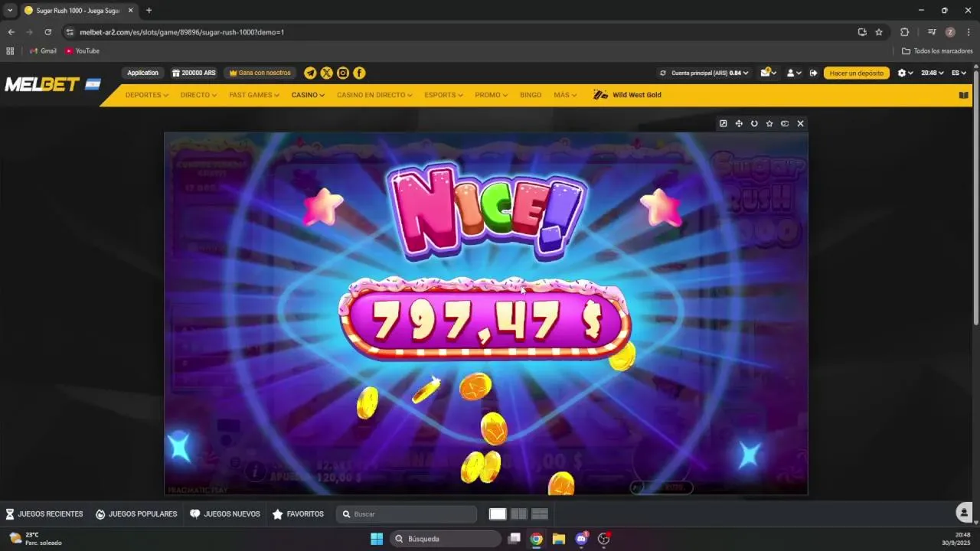Close the game frame with X
The height and width of the screenshot is (551, 980).
[800, 123]
